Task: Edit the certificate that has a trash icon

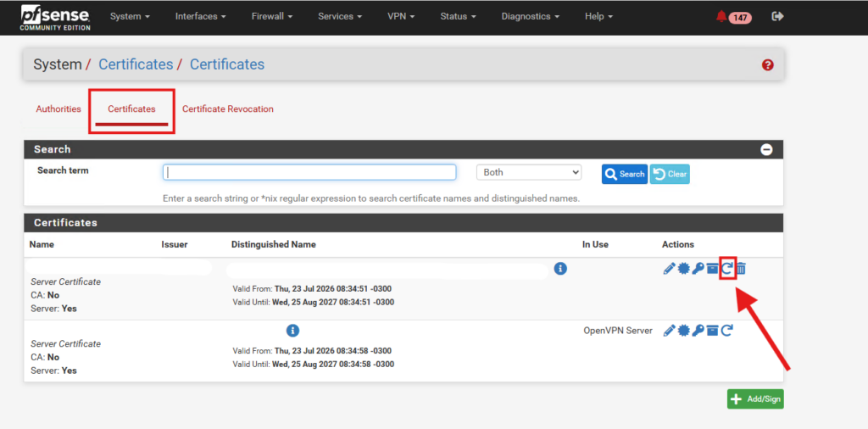Action: (669, 269)
